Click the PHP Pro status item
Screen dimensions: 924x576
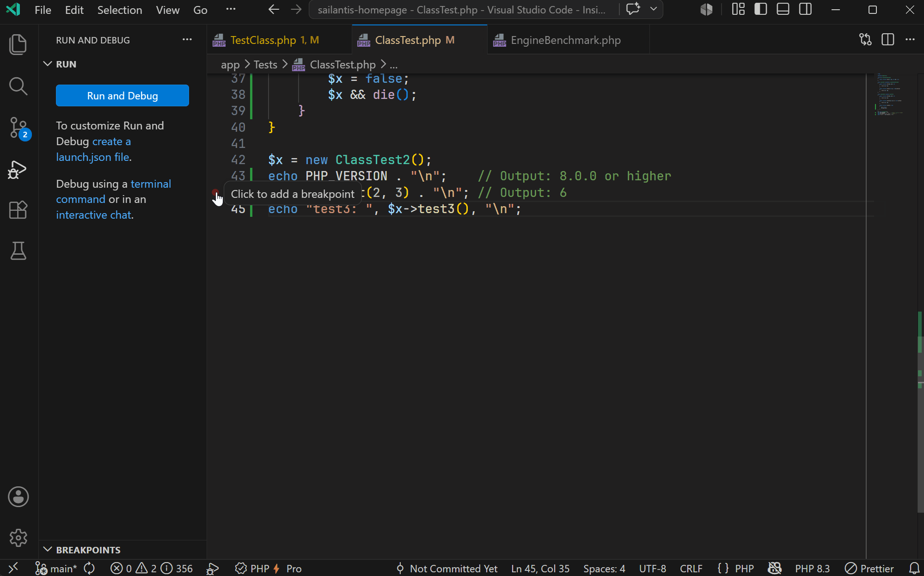pos(268,568)
